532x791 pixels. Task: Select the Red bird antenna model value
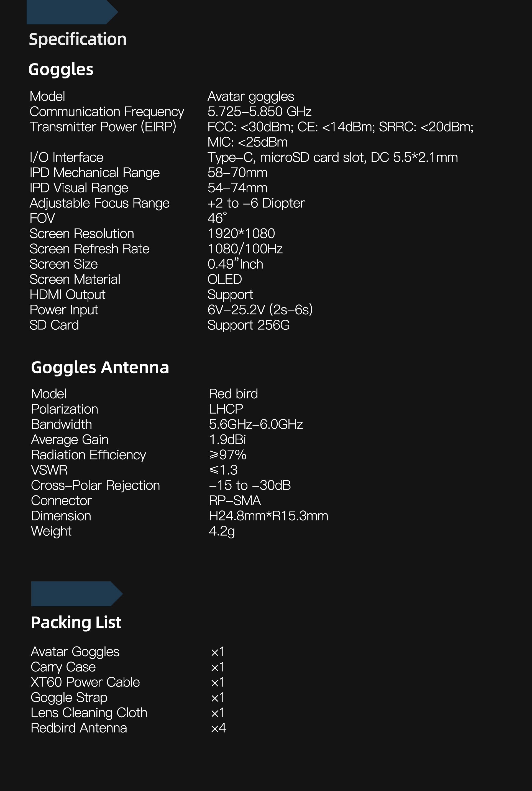tap(233, 394)
